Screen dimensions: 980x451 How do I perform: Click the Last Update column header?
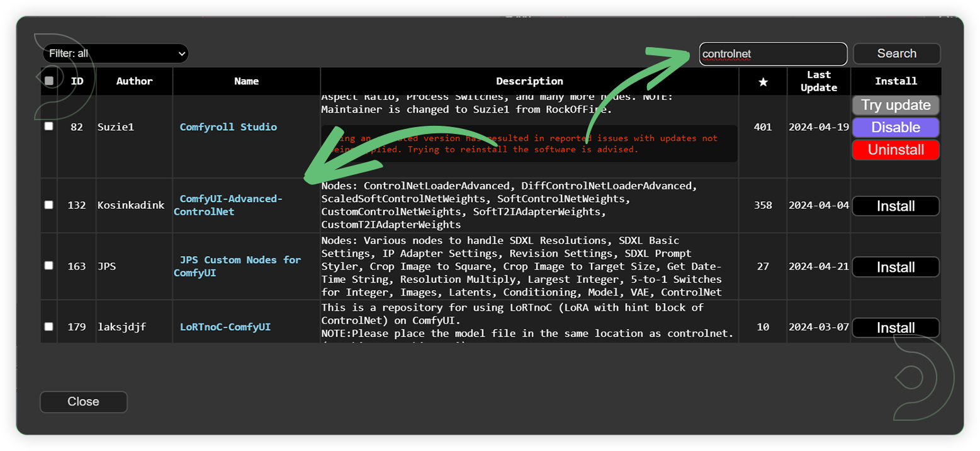pyautogui.click(x=819, y=81)
